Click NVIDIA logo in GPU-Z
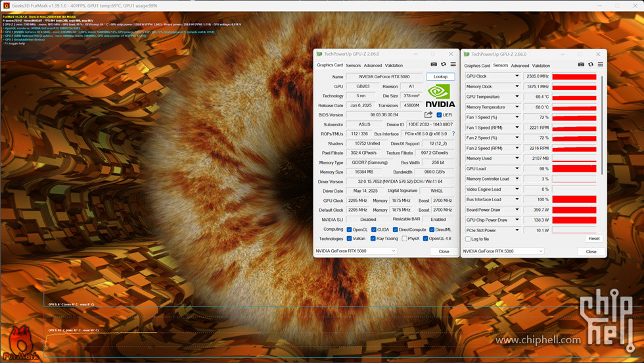Viewport: 644px width, 363px height. pyautogui.click(x=440, y=96)
